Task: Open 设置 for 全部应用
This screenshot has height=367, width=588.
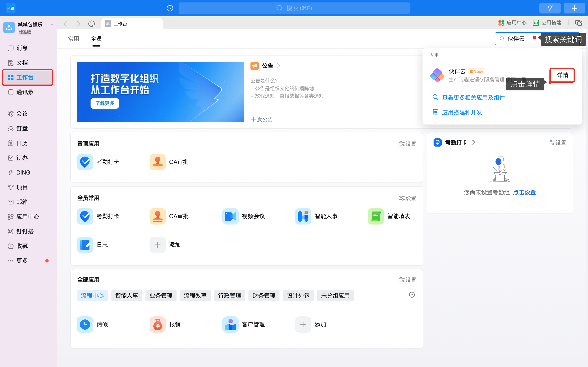Action: (x=407, y=280)
